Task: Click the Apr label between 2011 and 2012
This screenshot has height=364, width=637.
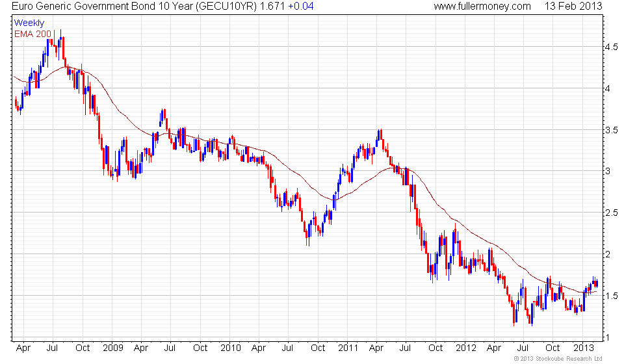Action: 376,348
